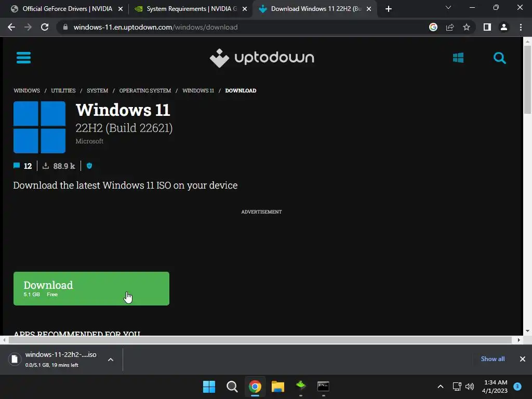This screenshot has width=532, height=399.
Task: Open taskbar Search
Action: pyautogui.click(x=232, y=387)
